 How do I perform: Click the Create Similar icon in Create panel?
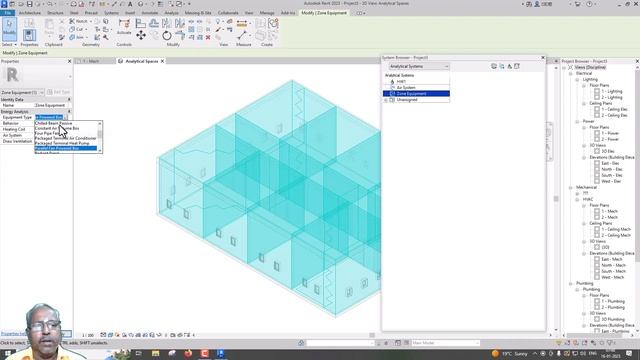(x=273, y=23)
